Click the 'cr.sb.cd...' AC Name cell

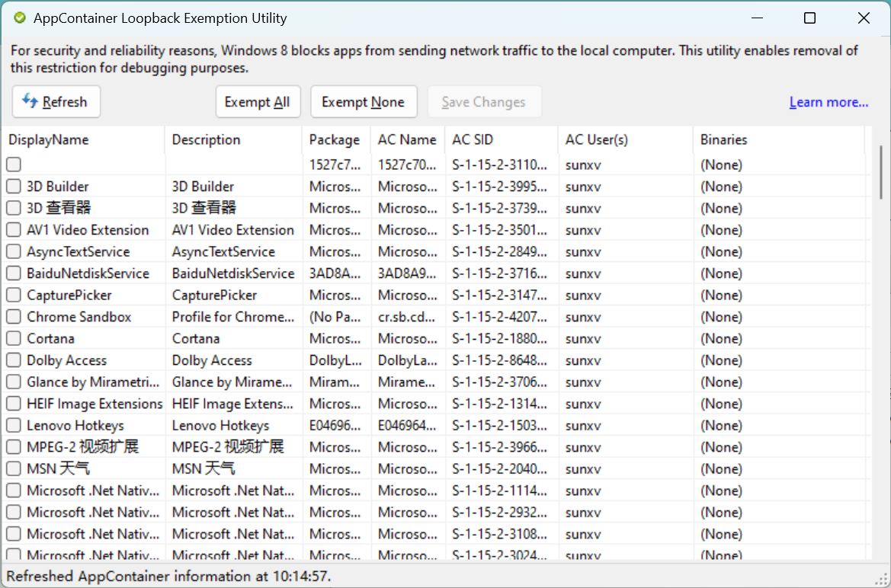pyautogui.click(x=408, y=317)
